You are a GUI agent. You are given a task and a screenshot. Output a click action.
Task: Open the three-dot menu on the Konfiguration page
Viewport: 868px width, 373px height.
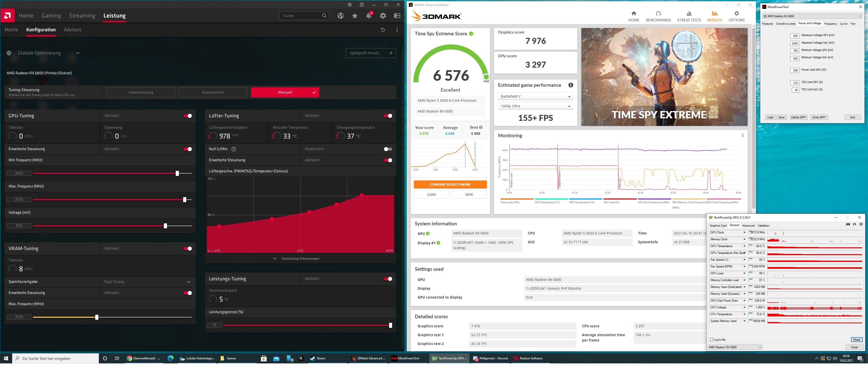point(397,30)
